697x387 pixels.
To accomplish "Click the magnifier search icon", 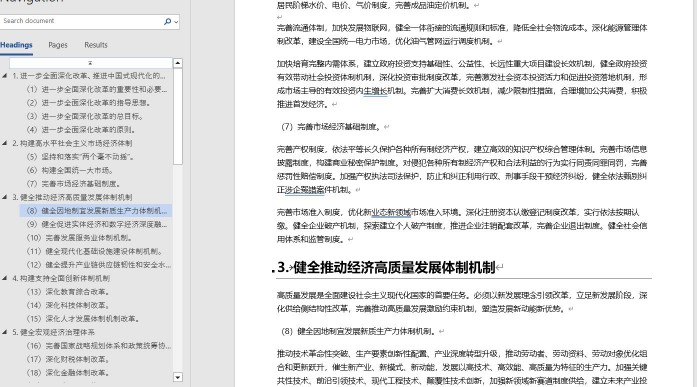I will 167,21.
